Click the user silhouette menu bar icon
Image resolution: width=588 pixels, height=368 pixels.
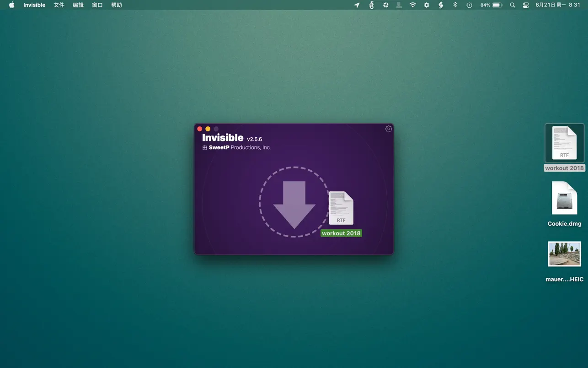(399, 5)
